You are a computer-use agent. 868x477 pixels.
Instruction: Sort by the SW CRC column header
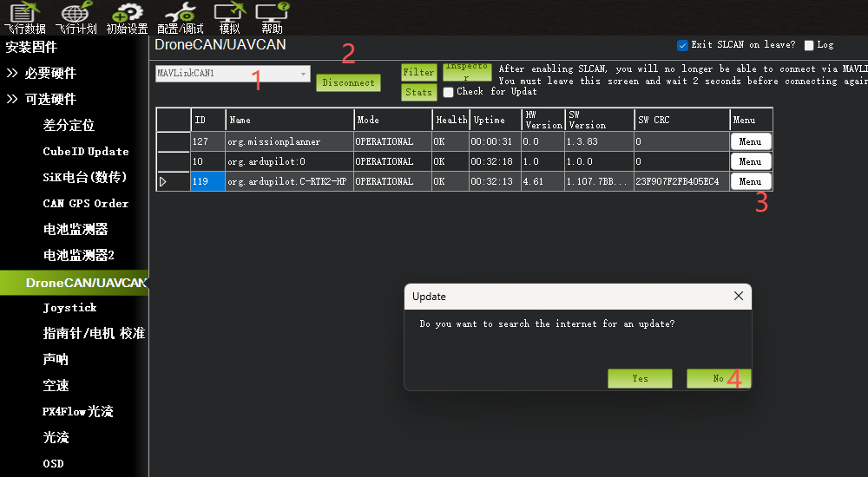681,120
